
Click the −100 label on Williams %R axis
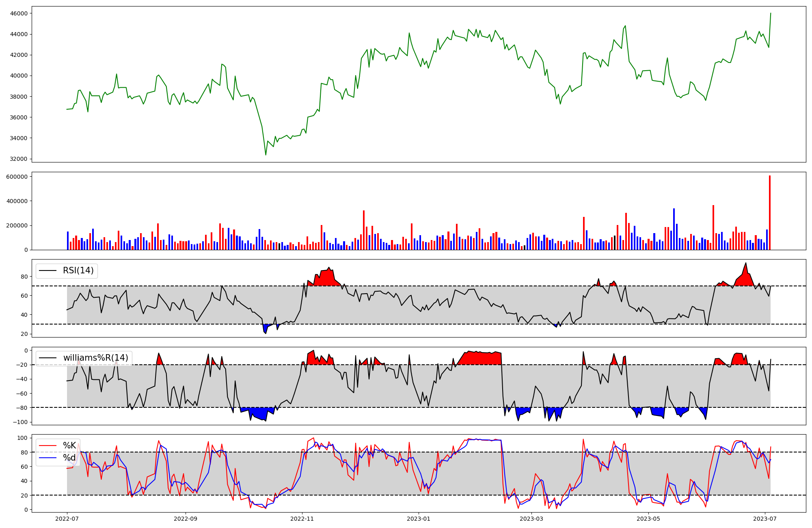[20, 422]
